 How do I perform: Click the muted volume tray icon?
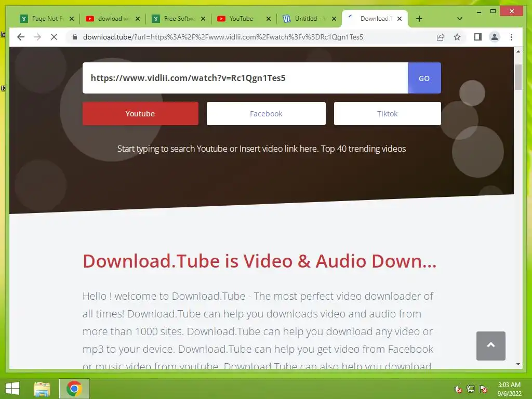click(458, 389)
